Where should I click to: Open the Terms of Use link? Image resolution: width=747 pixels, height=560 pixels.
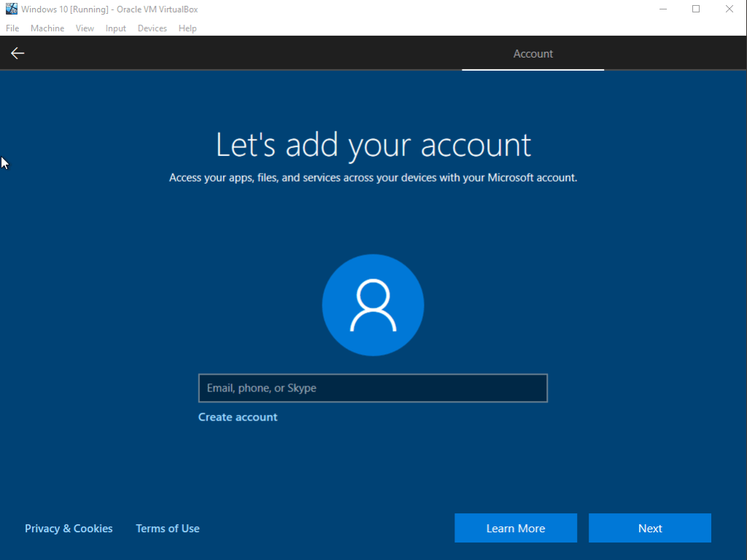[167, 529]
